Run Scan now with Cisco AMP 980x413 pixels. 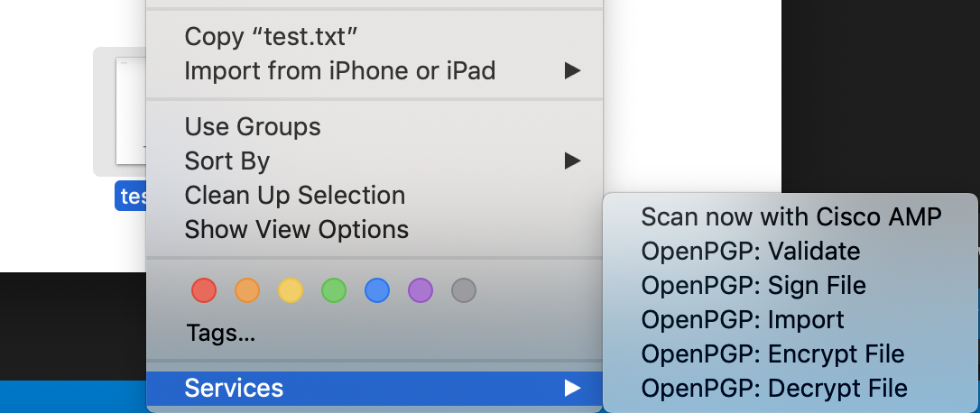[x=790, y=216]
